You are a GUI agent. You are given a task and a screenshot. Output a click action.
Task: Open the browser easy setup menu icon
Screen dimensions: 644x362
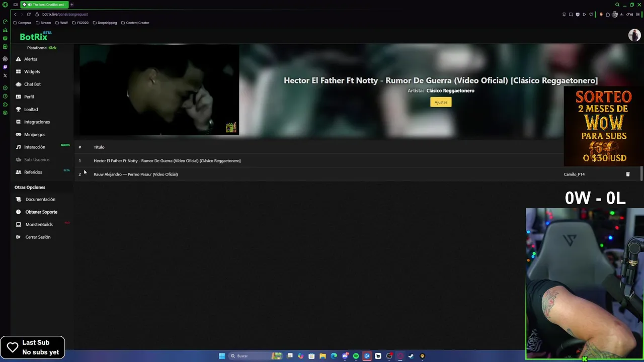click(x=638, y=14)
